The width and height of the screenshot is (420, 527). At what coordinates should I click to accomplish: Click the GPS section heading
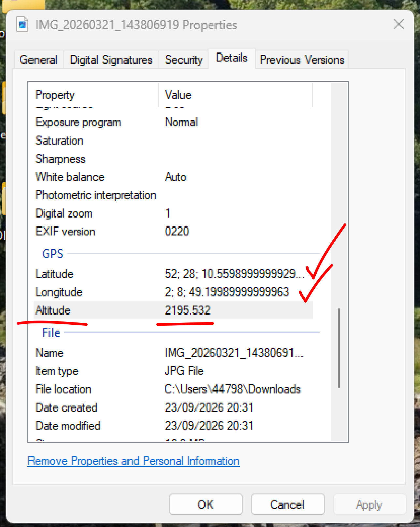(x=52, y=253)
